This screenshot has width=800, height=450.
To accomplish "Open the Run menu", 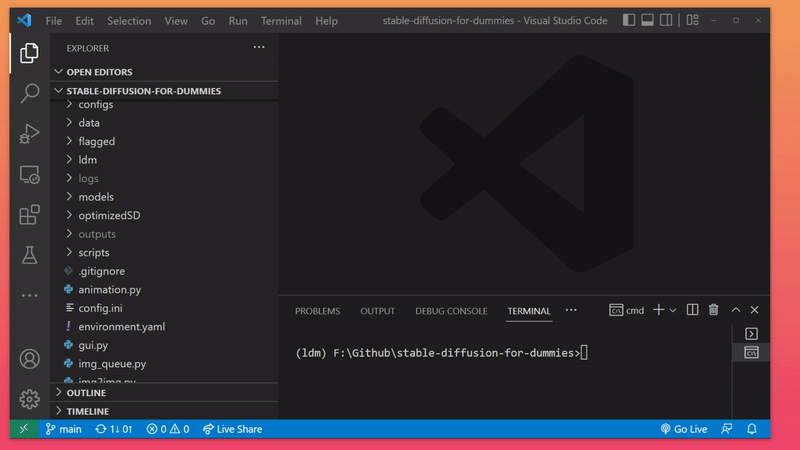I will 238,21.
